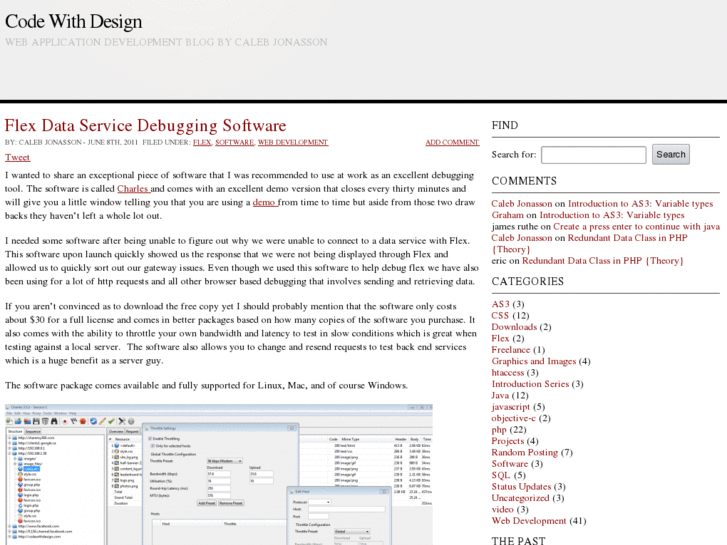
Task: Click the ADD COMMENT link
Action: tap(452, 142)
